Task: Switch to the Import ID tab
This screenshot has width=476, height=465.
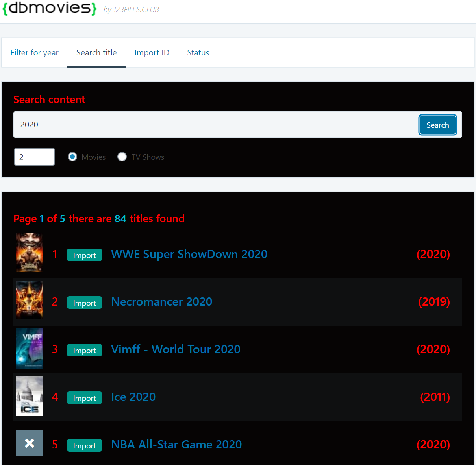Action: (x=152, y=53)
